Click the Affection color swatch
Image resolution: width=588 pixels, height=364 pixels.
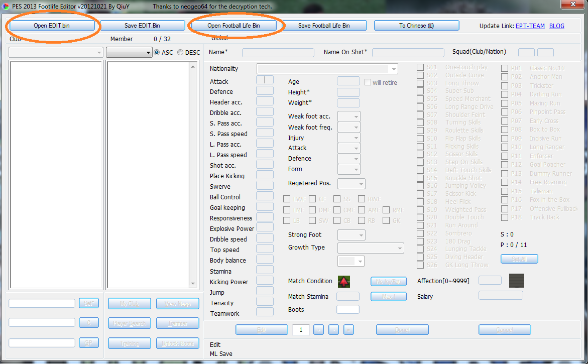(516, 280)
